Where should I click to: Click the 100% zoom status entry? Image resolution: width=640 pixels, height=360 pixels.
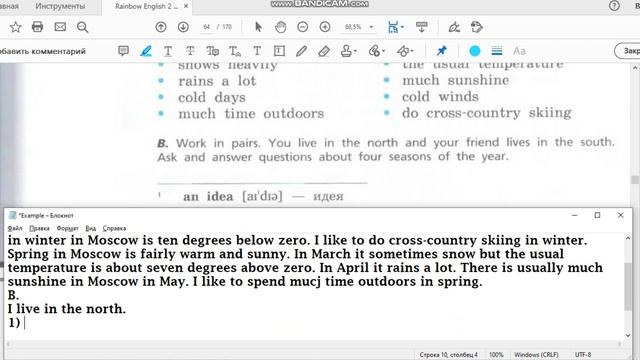(x=496, y=355)
